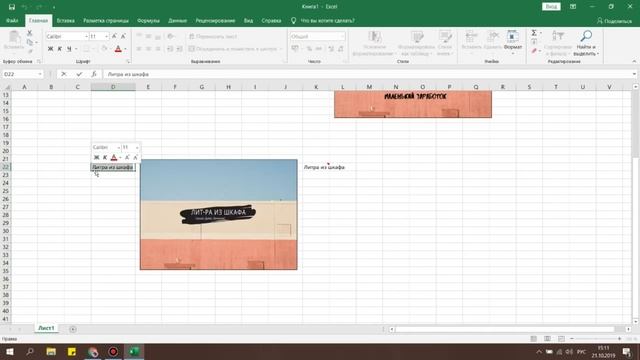Open the Calibri font name dropdown in ribbon
The height and width of the screenshot is (360, 640).
coord(86,36)
